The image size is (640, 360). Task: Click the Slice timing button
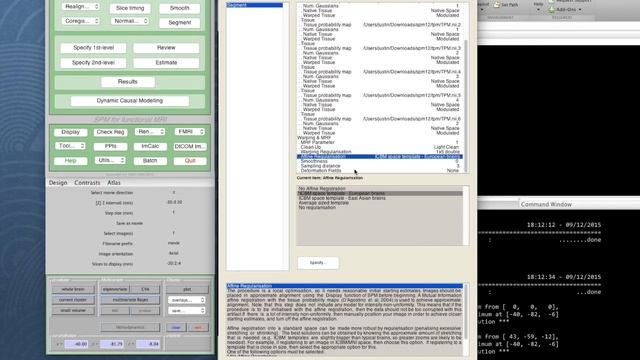[130, 8]
